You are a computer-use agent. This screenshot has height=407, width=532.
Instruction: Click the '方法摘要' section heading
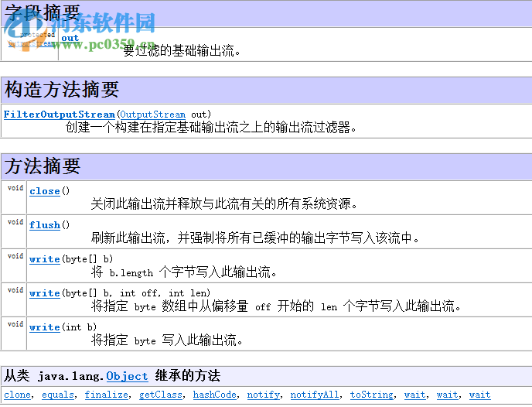[43, 166]
